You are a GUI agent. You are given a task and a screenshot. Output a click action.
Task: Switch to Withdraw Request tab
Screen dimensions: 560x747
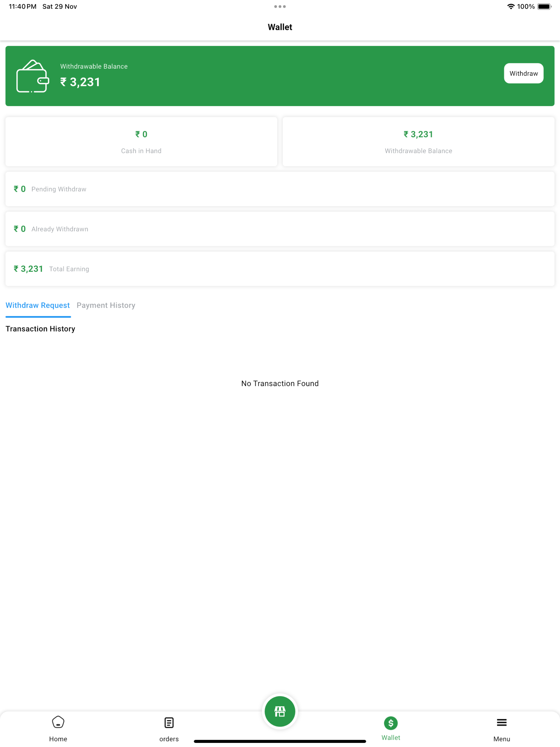[x=38, y=305]
